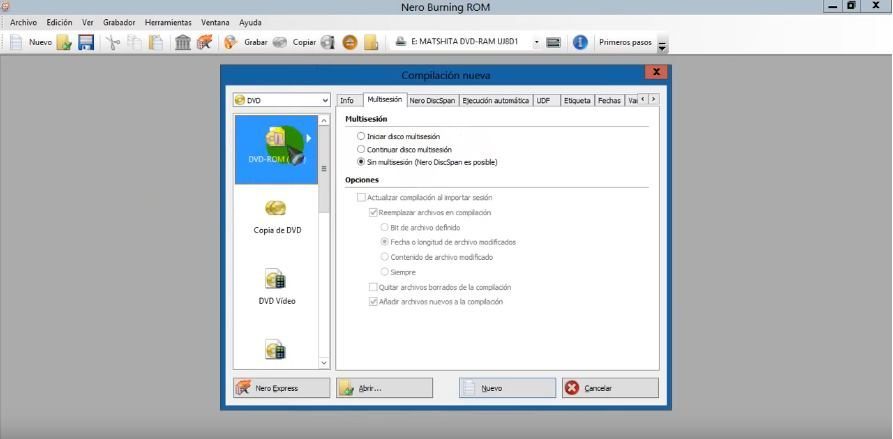The image size is (893, 439).
Task: Switch to the Nero DiscSpan tab
Action: coord(432,100)
